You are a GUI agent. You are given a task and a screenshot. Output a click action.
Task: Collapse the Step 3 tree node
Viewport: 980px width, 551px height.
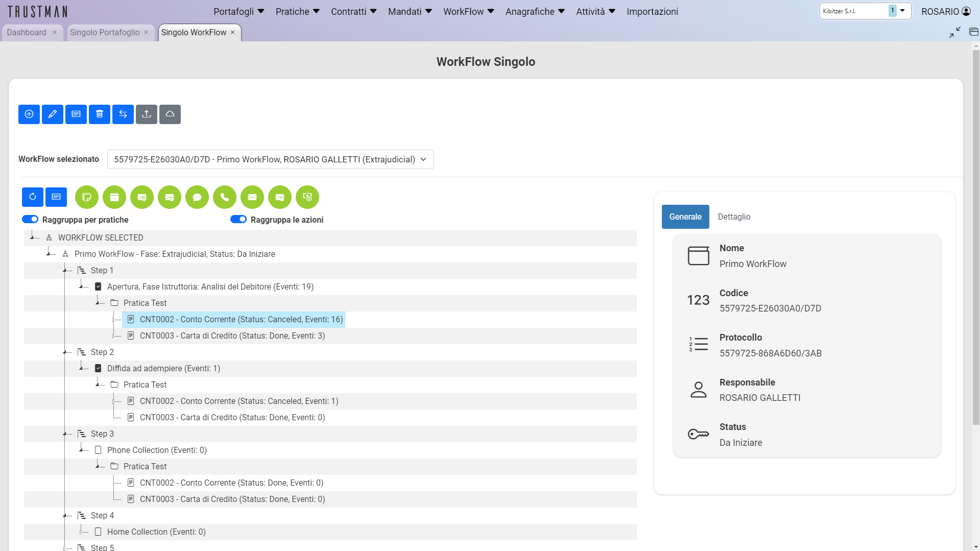coord(65,434)
